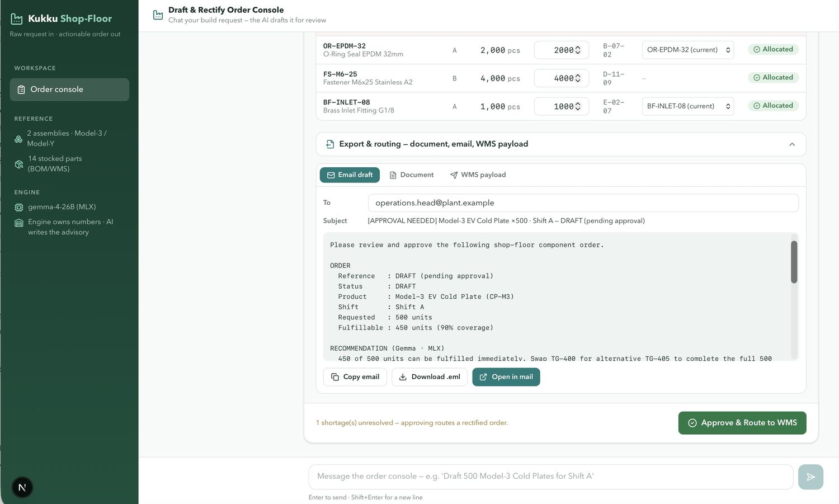Click the gemma-4-26B (MLX) engine label
This screenshot has height=504, width=839.
click(x=62, y=207)
